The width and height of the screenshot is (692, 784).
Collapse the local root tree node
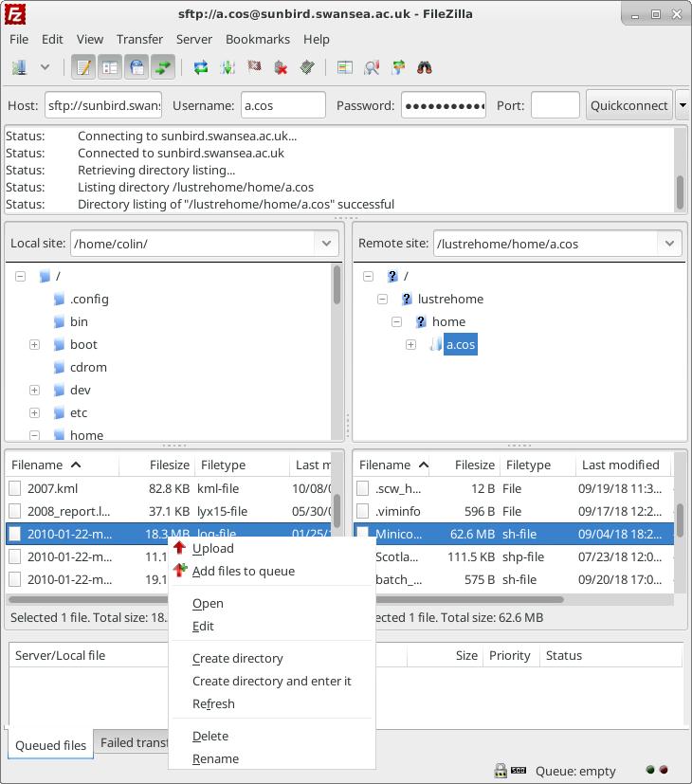point(21,276)
